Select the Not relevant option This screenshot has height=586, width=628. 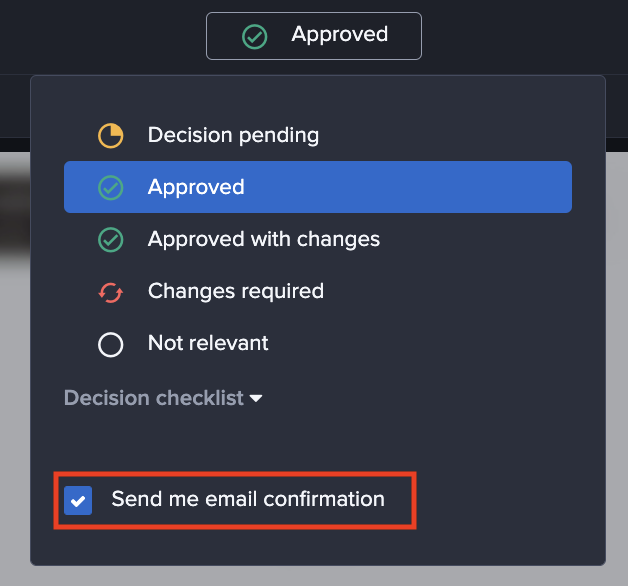pyautogui.click(x=208, y=344)
